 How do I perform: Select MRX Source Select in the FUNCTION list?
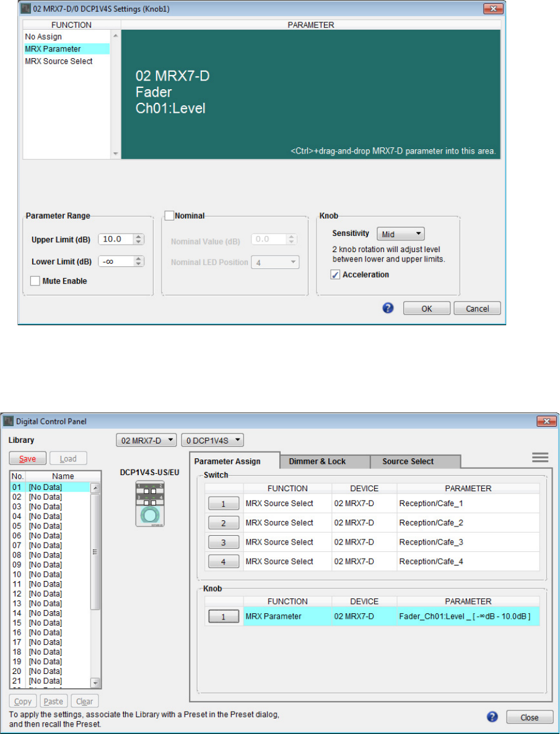[x=66, y=61]
